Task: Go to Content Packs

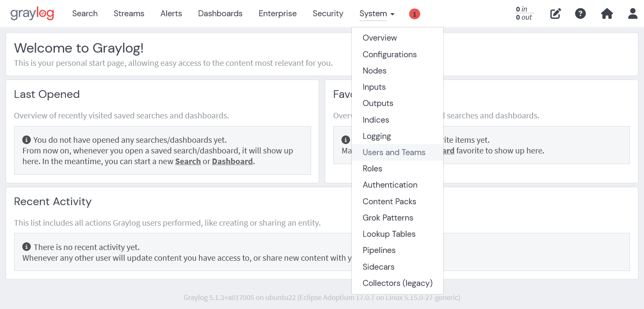Action: [x=398, y=201]
